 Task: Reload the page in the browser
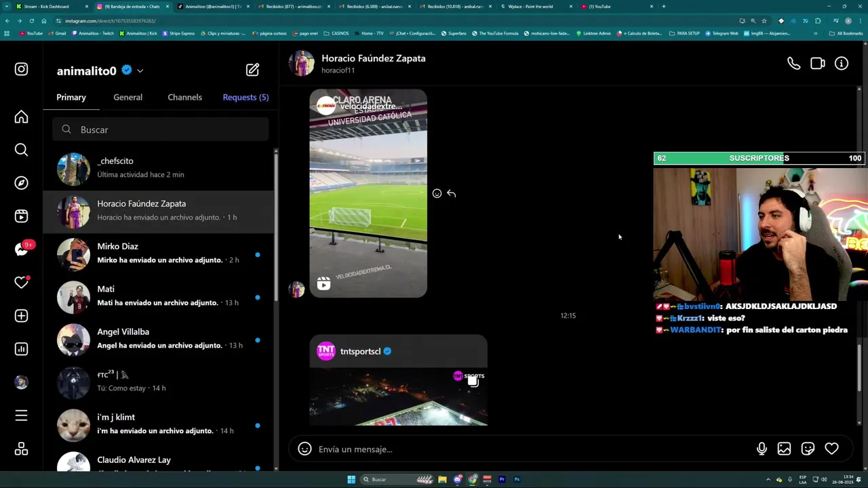[x=32, y=20]
